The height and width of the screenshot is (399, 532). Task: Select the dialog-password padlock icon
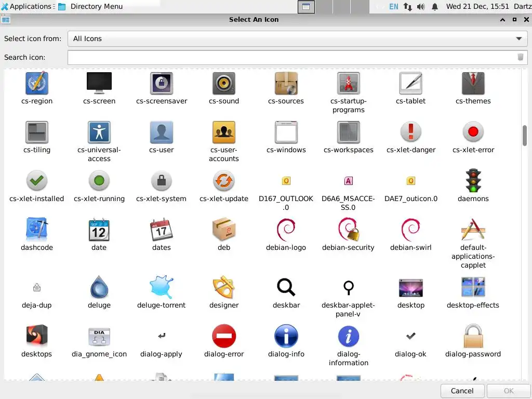[x=473, y=336]
